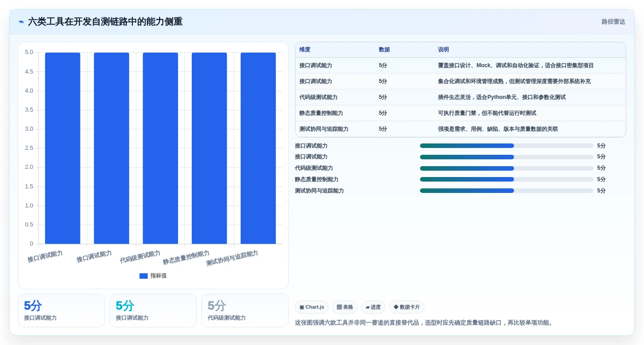644x345 pixels.
Task: Select the 数据 column header
Action: click(384, 50)
